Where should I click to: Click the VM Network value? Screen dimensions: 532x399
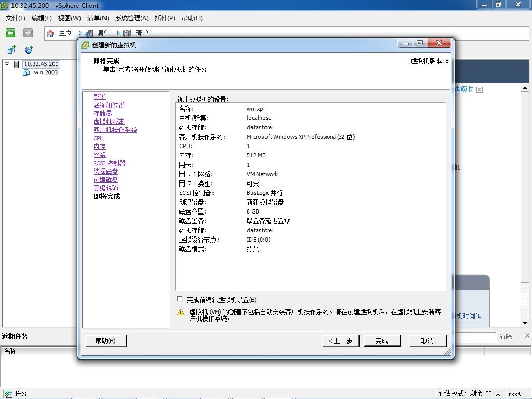click(262, 174)
